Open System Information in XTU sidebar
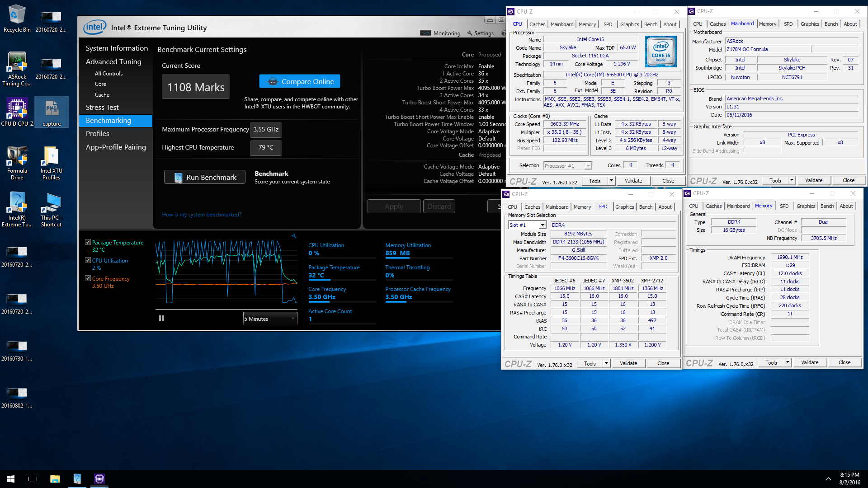The image size is (868, 488). point(117,48)
